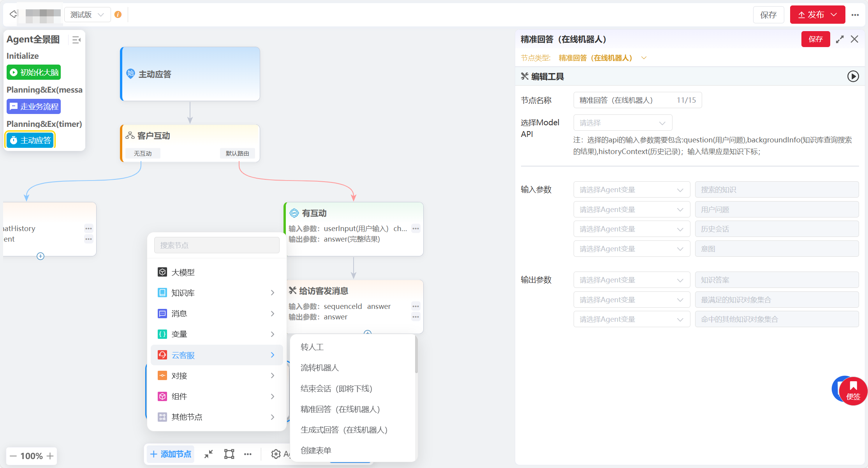Click the back arrow icon top-left
This screenshot has width=868, height=468.
coord(13,14)
